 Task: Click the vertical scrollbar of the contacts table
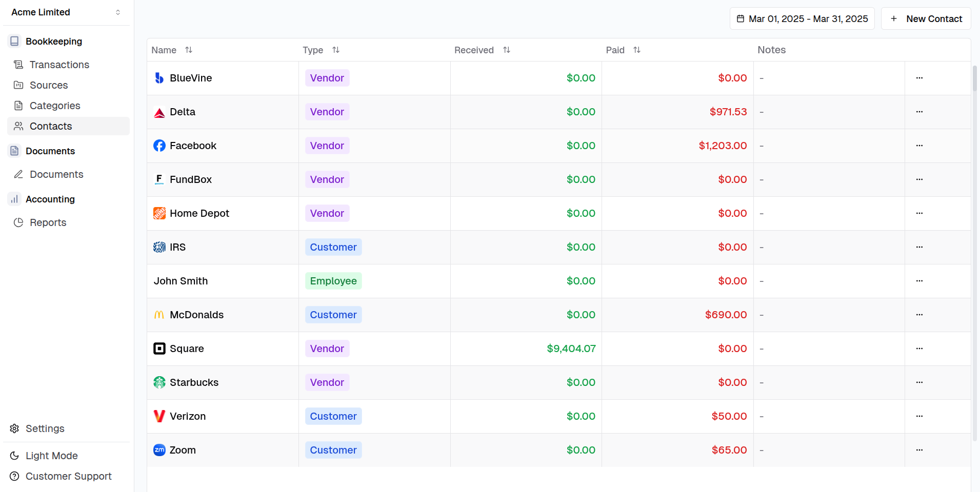[x=975, y=78]
